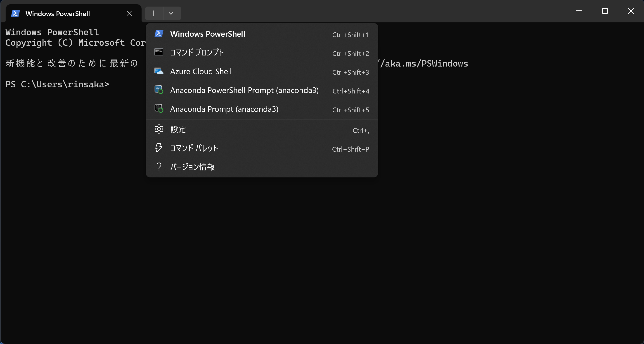Switch to the Windows PowerShell tab
This screenshot has height=344, width=644.
pyautogui.click(x=73, y=14)
